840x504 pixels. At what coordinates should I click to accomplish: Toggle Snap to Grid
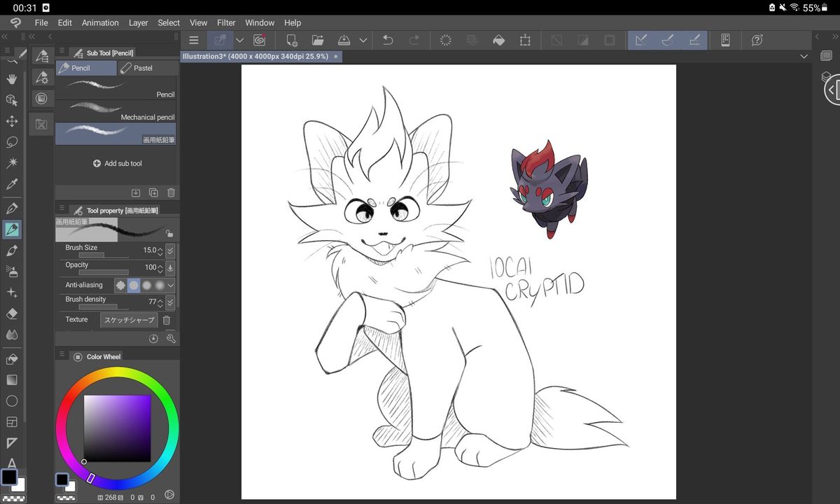click(694, 41)
